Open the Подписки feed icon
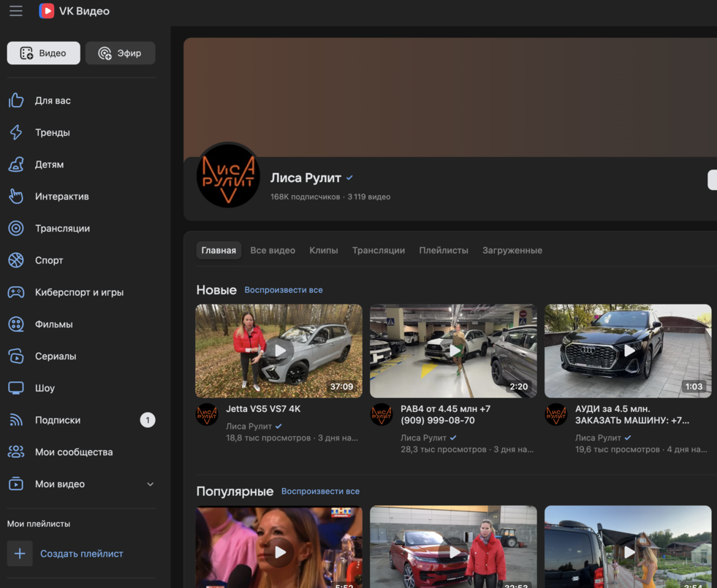 pos(16,420)
